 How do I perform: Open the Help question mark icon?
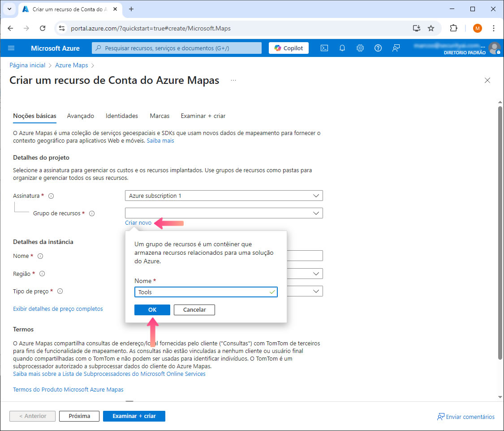[x=378, y=48]
